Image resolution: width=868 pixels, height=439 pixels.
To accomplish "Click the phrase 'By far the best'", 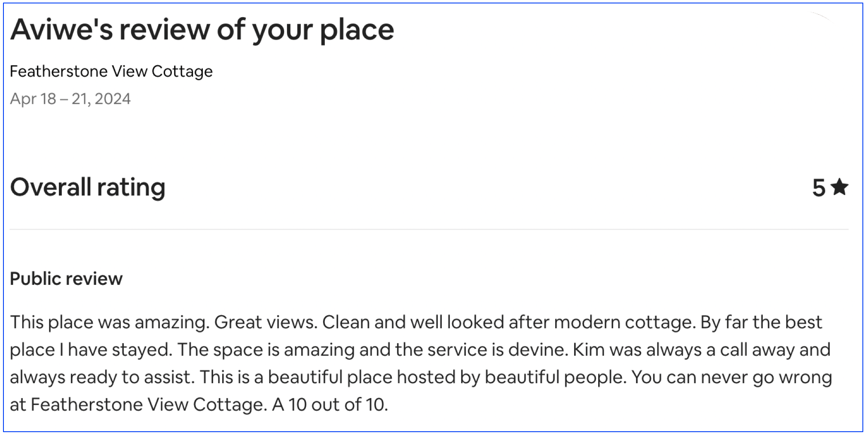I will pos(761,322).
